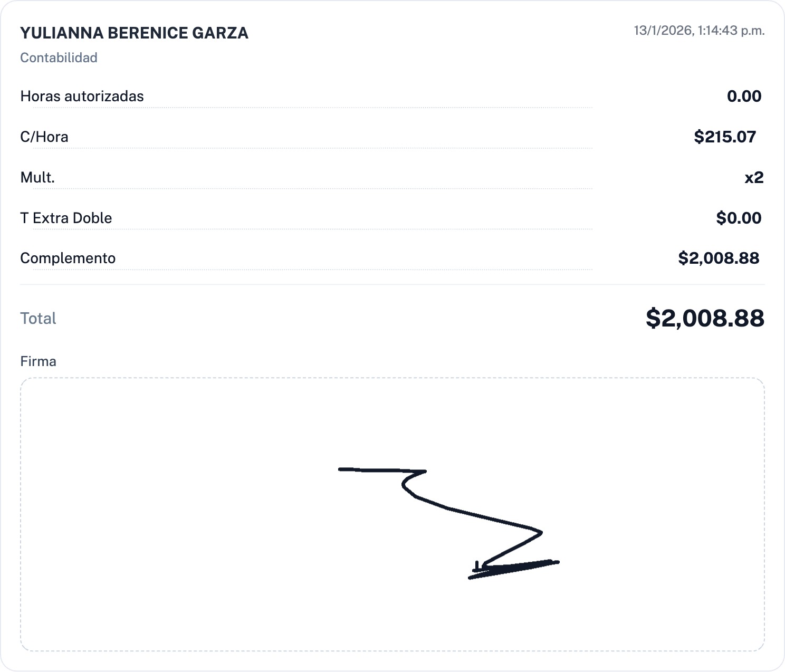Viewport: 785px width, 672px height.
Task: Select the C/Hora row label
Action: click(x=44, y=137)
